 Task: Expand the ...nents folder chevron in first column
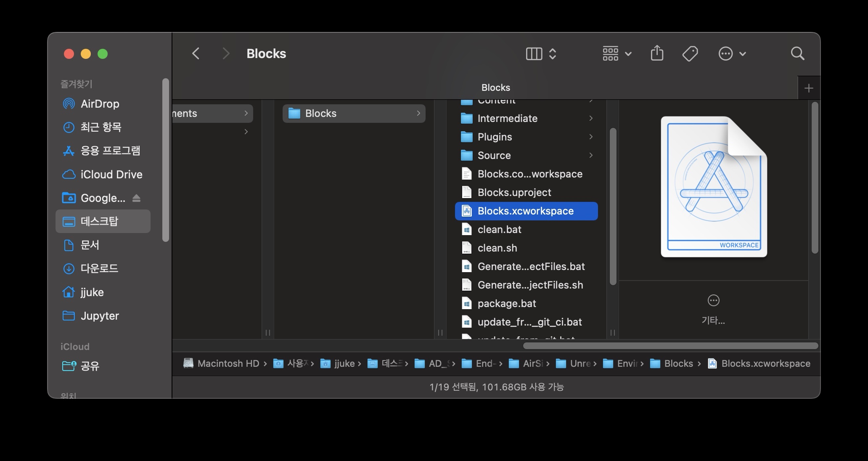(x=246, y=113)
